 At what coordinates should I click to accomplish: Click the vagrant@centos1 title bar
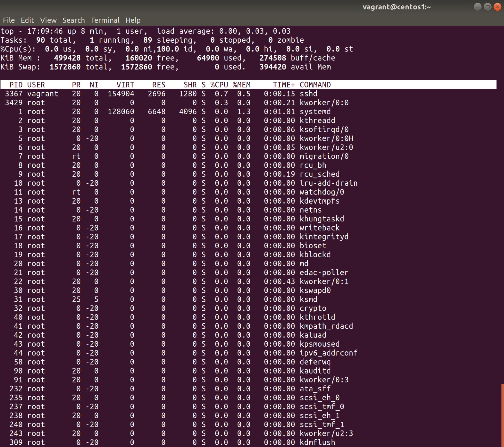tap(396, 7)
